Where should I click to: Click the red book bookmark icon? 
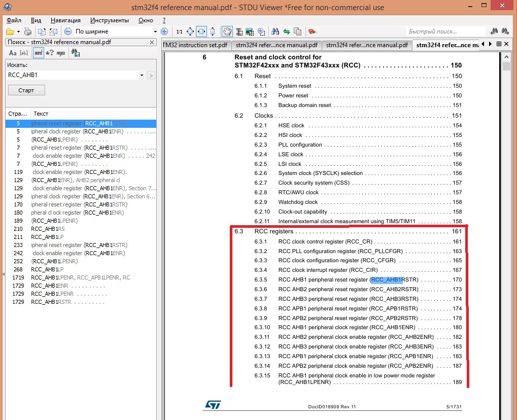tap(312, 31)
